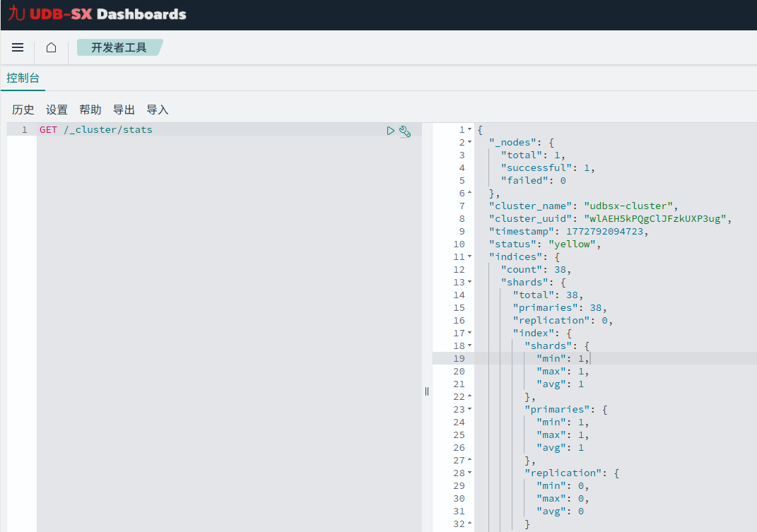Open the 帮助 menu
Image resolution: width=757 pixels, height=532 pixels.
(x=90, y=110)
